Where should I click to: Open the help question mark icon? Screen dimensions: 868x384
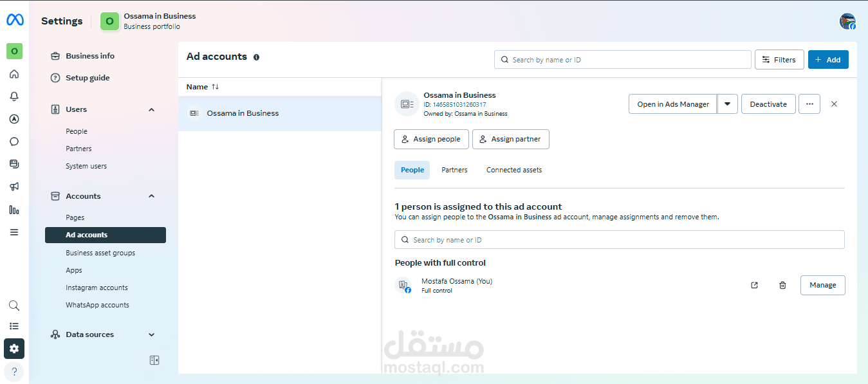pos(14,371)
